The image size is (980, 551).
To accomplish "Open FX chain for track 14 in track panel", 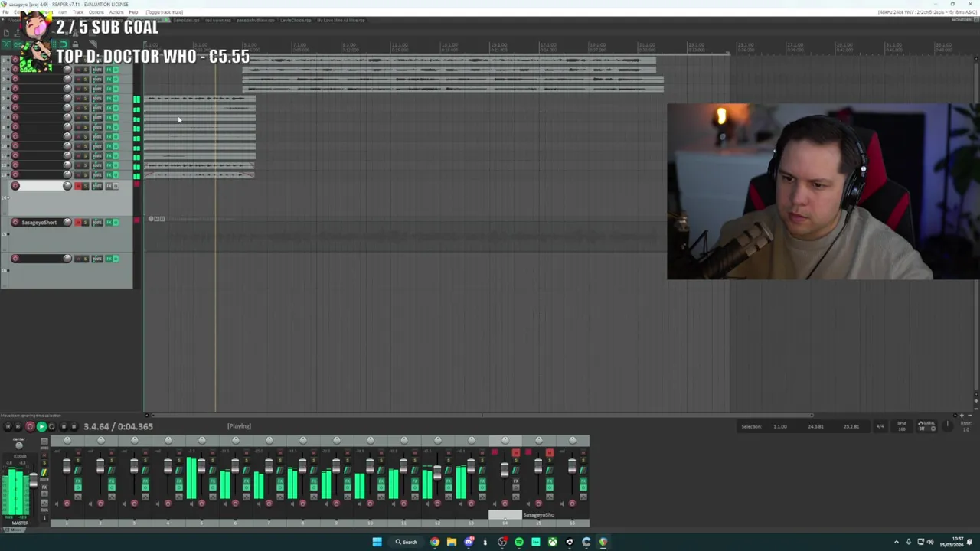I will coord(109,186).
